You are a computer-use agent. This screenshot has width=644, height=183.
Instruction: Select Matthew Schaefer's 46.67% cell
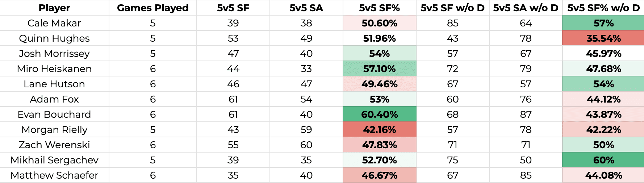[x=379, y=175]
